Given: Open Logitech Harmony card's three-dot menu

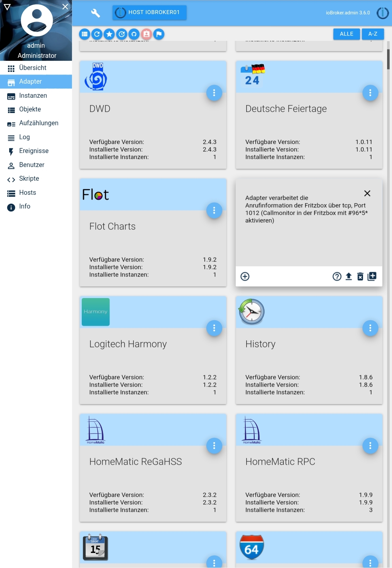Looking at the screenshot, I should coord(214,328).
